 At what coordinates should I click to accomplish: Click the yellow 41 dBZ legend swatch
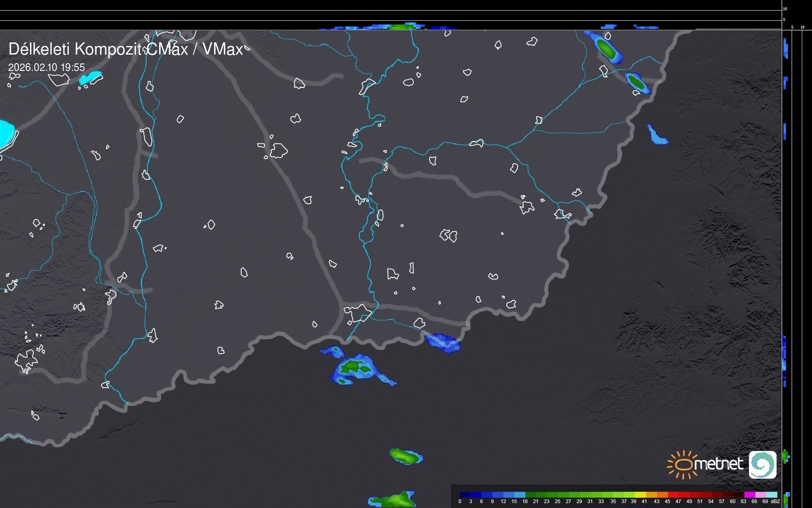640,495
